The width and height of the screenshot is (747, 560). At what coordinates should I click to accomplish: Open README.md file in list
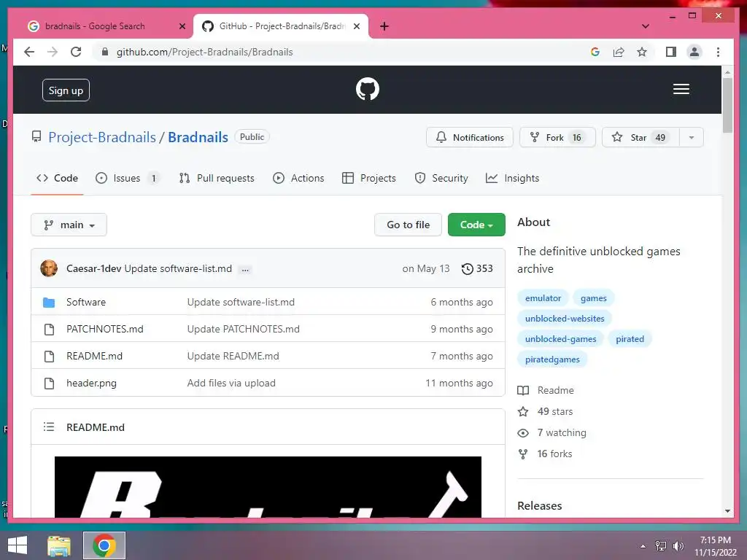[94, 356]
